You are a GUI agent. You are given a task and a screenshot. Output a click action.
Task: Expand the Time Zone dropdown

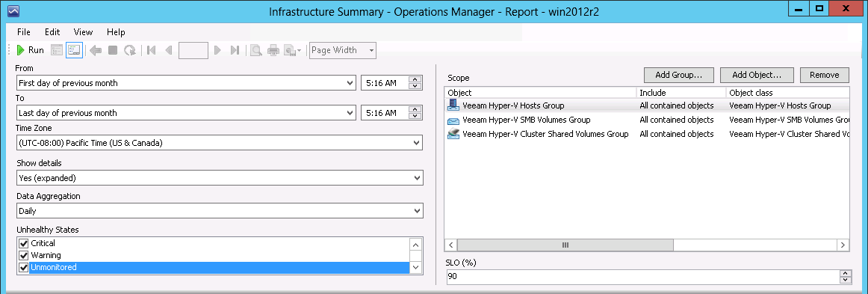tap(417, 143)
